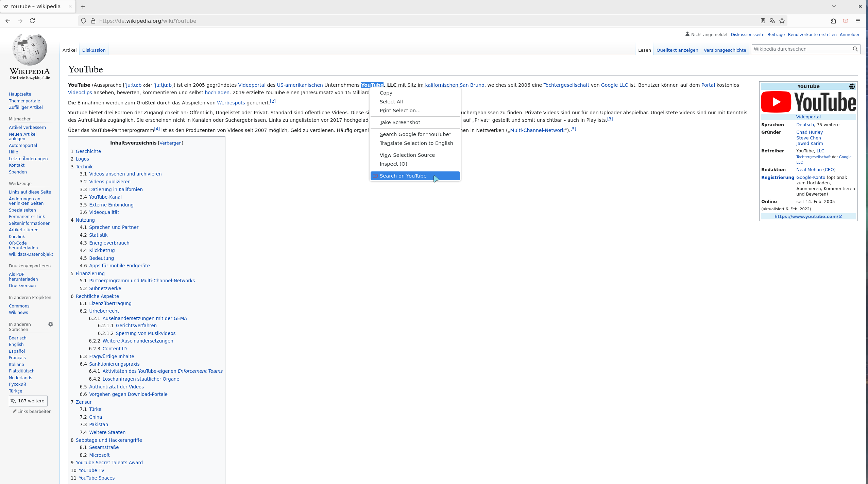This screenshot has height=484, width=868.
Task: Click the Spenden sidebar link
Action: [18, 172]
